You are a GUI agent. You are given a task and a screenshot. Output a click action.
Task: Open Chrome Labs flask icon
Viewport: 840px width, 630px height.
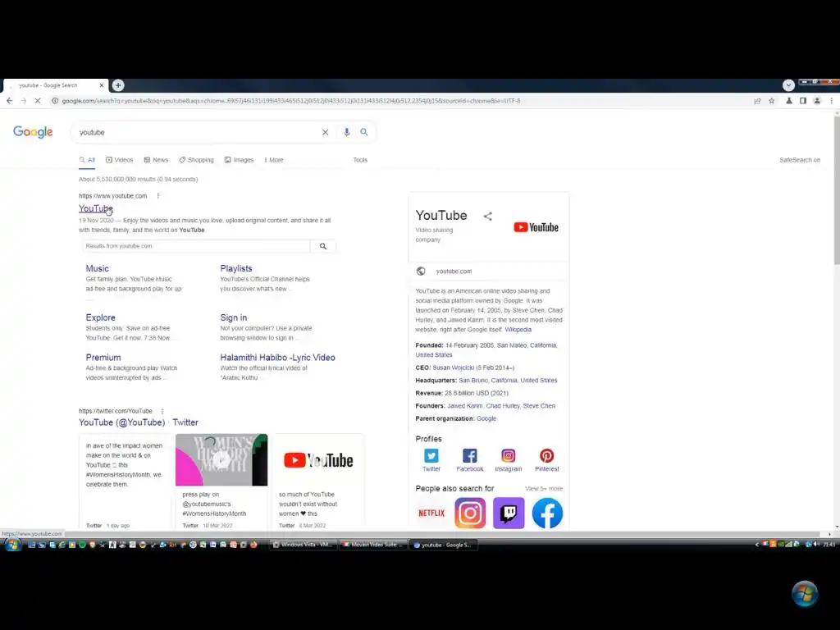(789, 101)
